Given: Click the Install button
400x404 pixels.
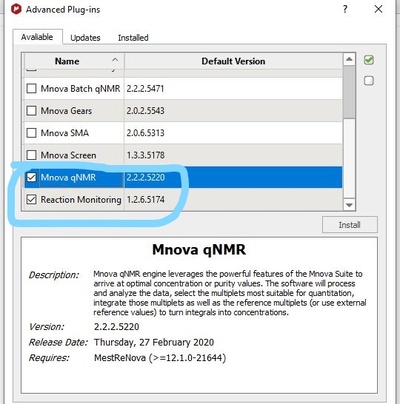Looking at the screenshot, I should click(350, 225).
